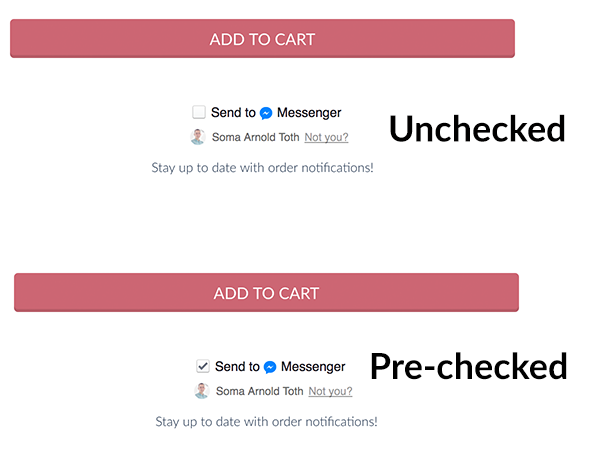Click 'Not you?' link in the Unchecked example
The height and width of the screenshot is (450, 600).
326,137
